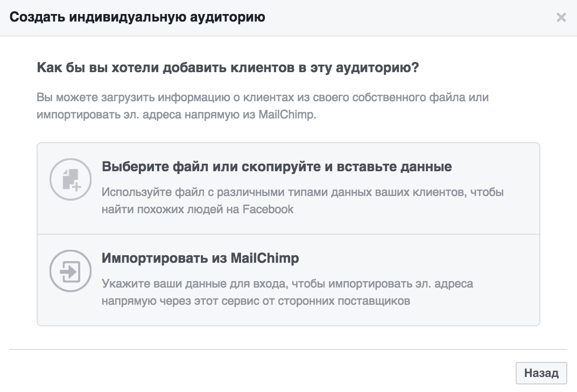Click the file-with-plus upload icon

pos(71,179)
